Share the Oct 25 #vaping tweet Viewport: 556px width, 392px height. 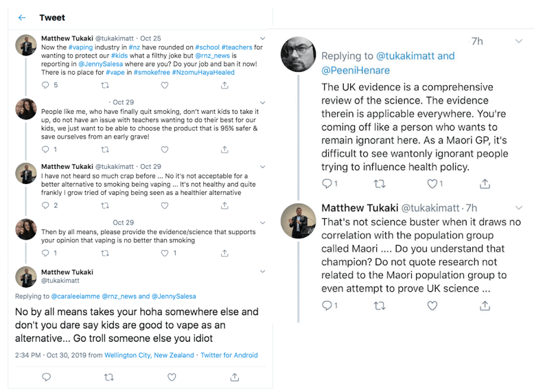click(224, 85)
